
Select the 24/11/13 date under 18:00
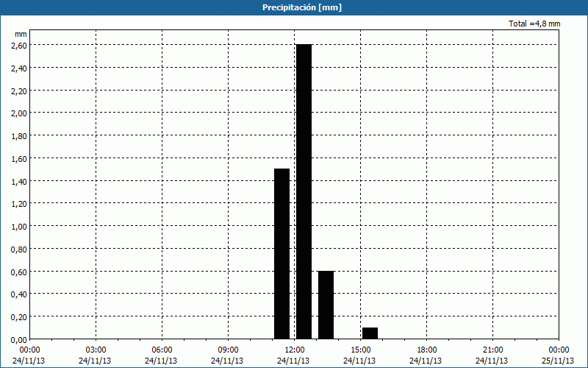click(x=426, y=361)
